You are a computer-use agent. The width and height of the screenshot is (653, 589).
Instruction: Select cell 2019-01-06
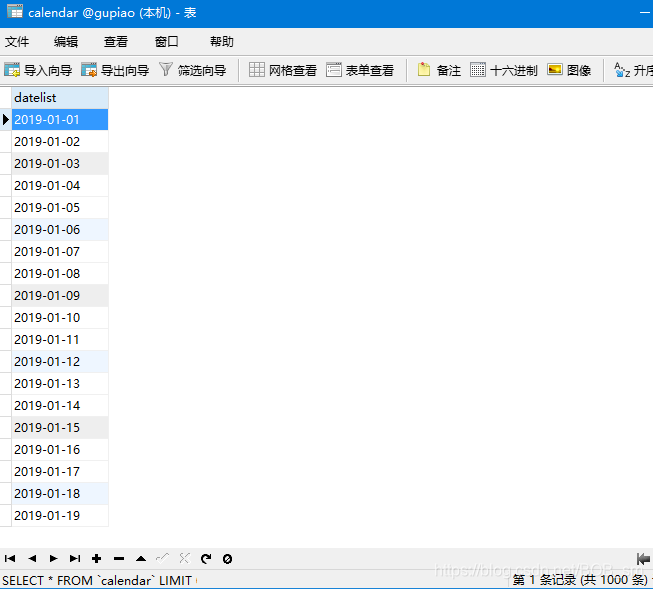(x=60, y=230)
